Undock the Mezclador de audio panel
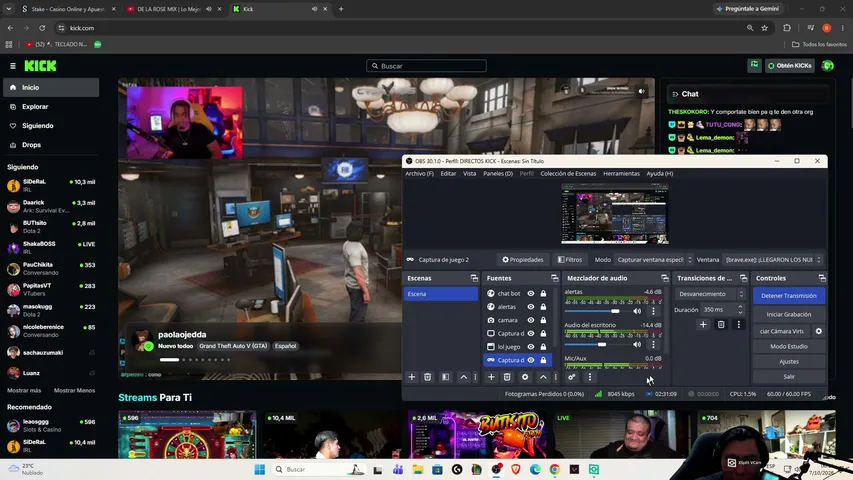This screenshot has width=853, height=480. tap(665, 278)
